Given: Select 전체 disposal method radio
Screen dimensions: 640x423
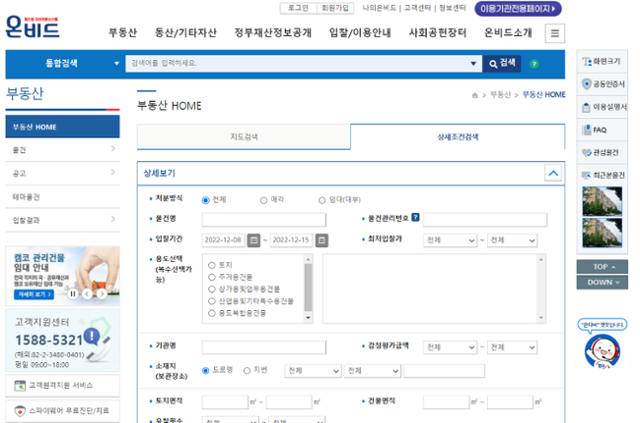Looking at the screenshot, I should pos(206,200).
